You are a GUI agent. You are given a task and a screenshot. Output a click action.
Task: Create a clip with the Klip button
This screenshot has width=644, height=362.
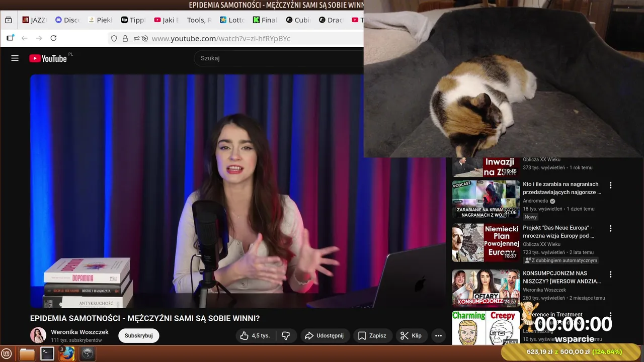coord(412,336)
